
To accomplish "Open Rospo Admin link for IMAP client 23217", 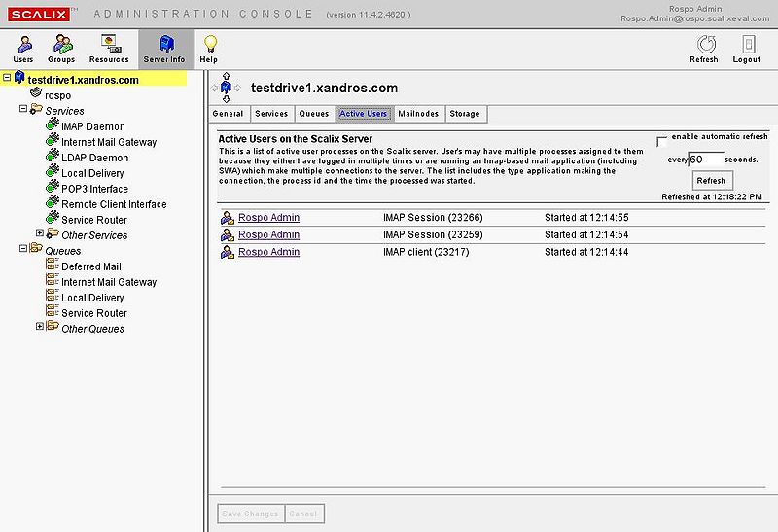I will pos(268,252).
